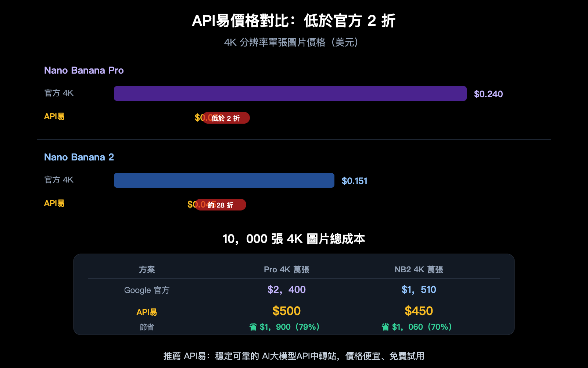Click the $0.240 price label
This screenshot has height=368, width=588.
pos(489,94)
